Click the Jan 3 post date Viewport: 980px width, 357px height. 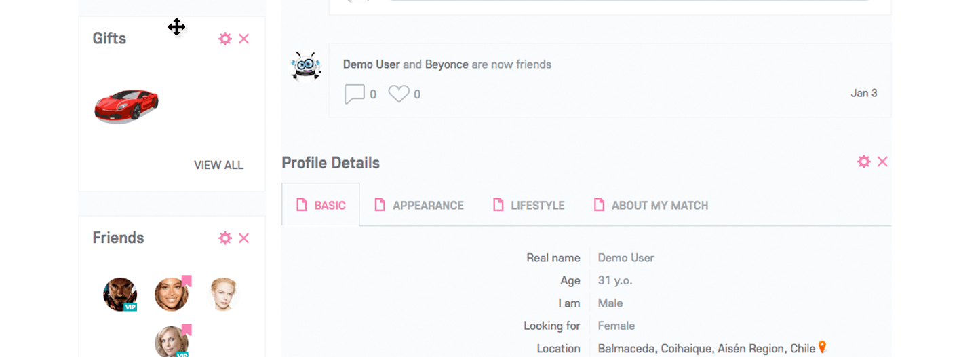tap(864, 93)
